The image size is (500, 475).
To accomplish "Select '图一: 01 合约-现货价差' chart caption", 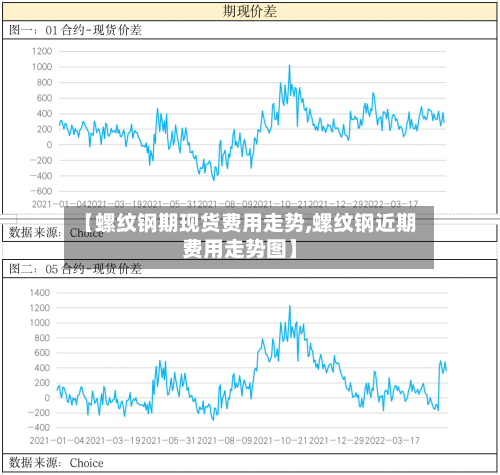I will [75, 30].
